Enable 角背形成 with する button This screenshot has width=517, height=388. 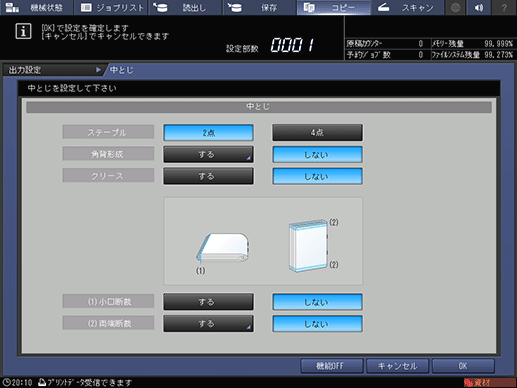(x=208, y=154)
